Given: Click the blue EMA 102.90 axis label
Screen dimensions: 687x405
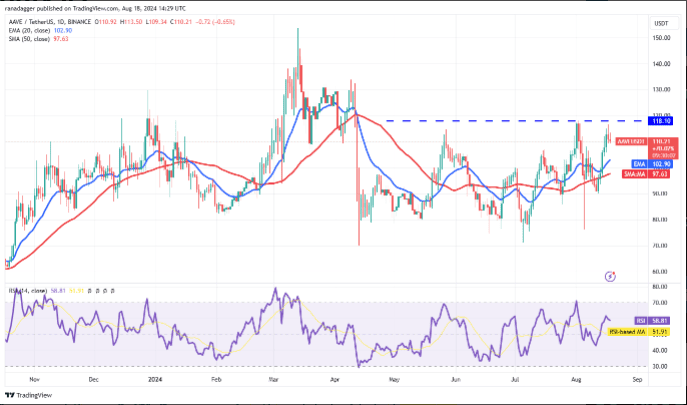Looking at the screenshot, I should pos(651,164).
